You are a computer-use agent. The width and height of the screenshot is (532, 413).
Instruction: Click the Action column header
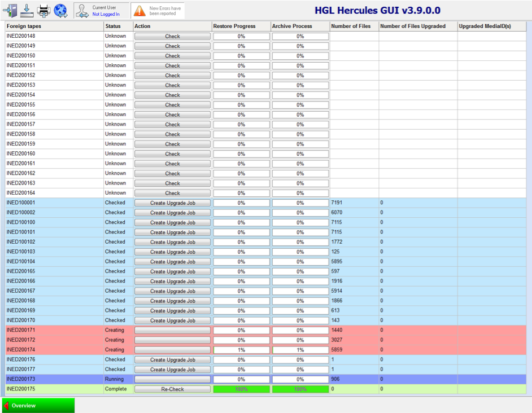point(172,26)
